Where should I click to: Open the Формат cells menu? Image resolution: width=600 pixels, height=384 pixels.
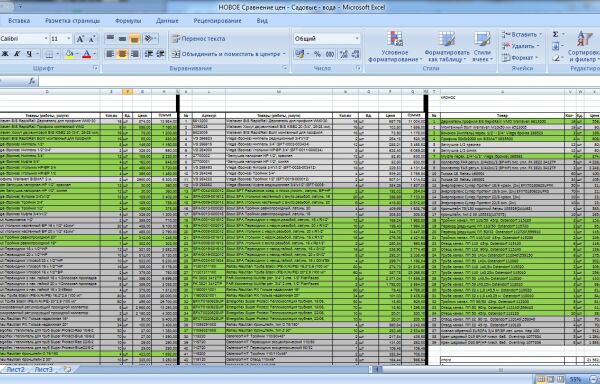520,57
